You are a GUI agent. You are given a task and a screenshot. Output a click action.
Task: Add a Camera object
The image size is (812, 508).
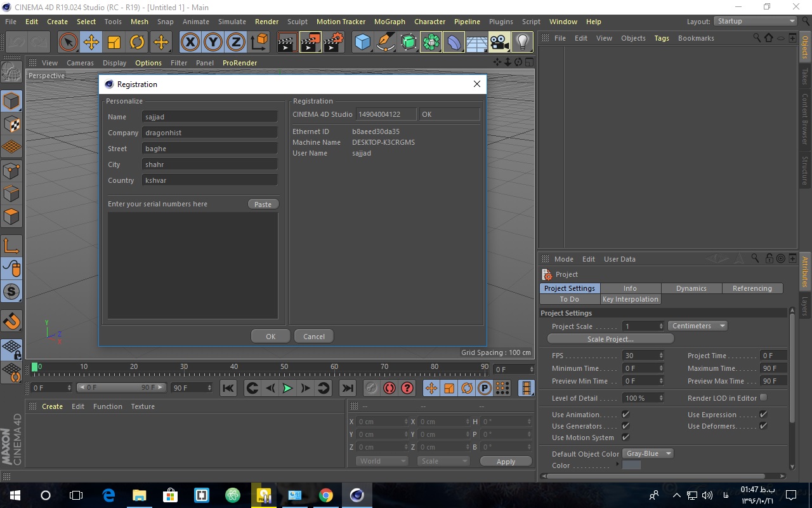click(500, 43)
